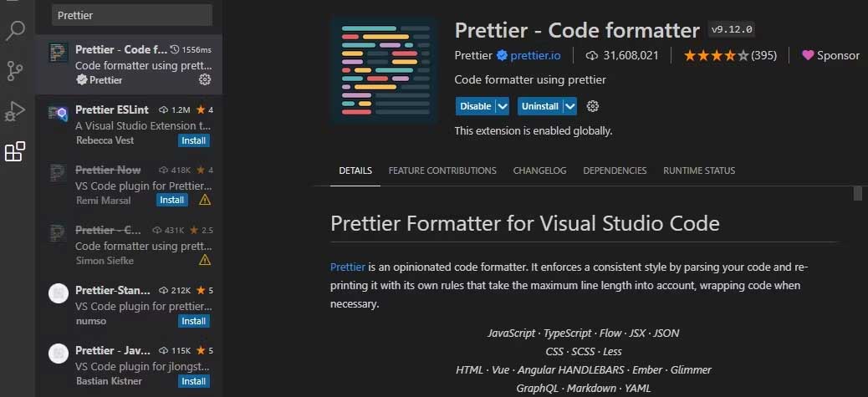Open the prettier.io publisher link
This screenshot has width=868, height=397.
coord(540,55)
